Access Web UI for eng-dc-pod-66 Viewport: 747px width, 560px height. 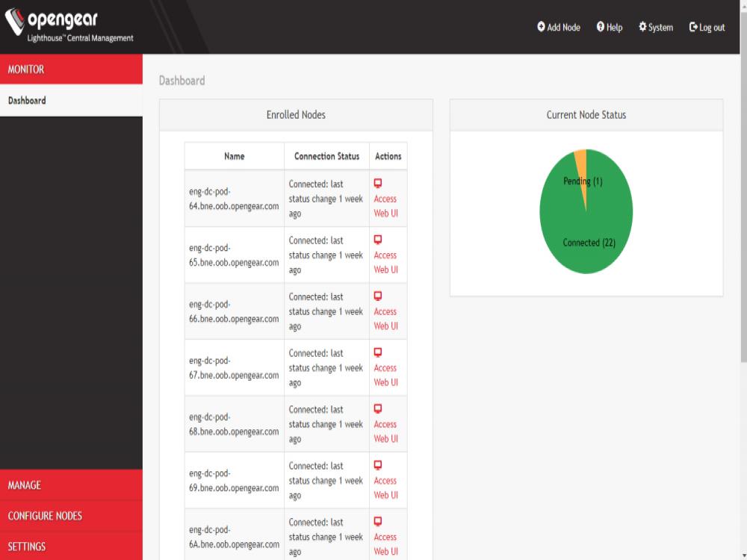pyautogui.click(x=385, y=319)
